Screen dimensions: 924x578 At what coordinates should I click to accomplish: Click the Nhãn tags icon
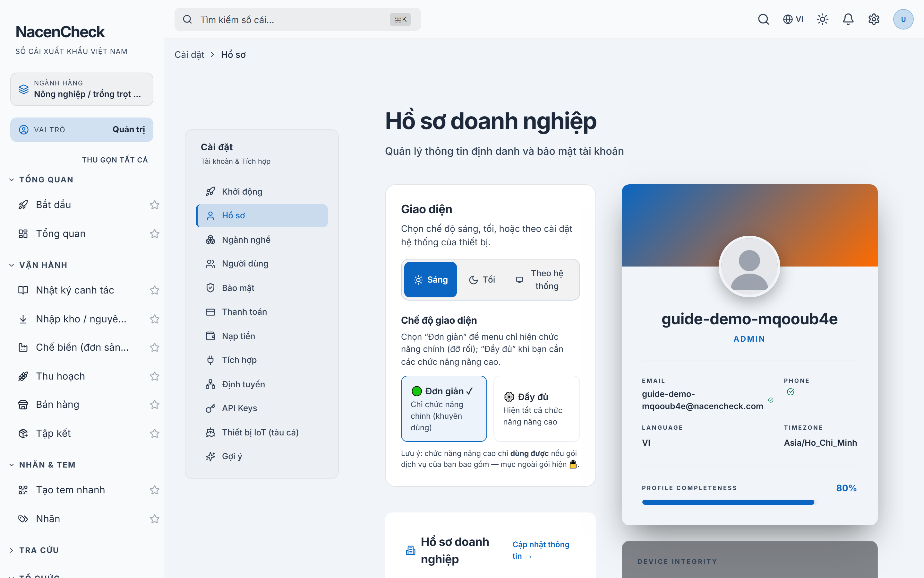(23, 519)
